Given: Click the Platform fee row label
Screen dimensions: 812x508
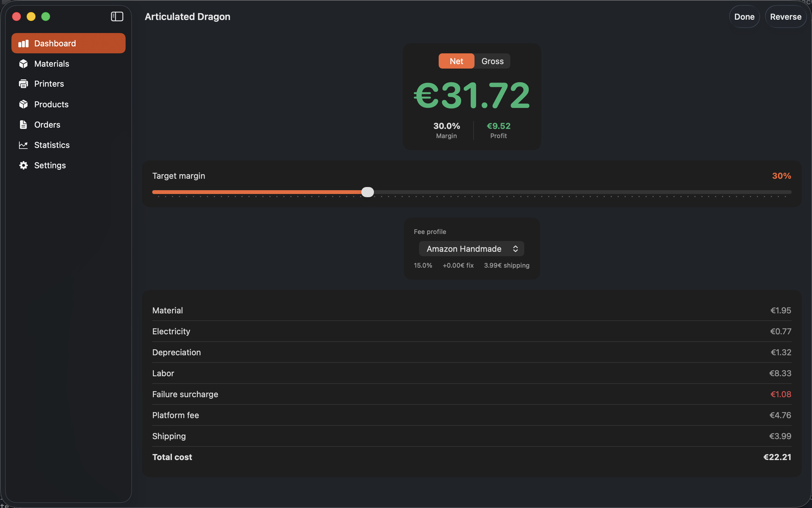Looking at the screenshot, I should pos(175,415).
